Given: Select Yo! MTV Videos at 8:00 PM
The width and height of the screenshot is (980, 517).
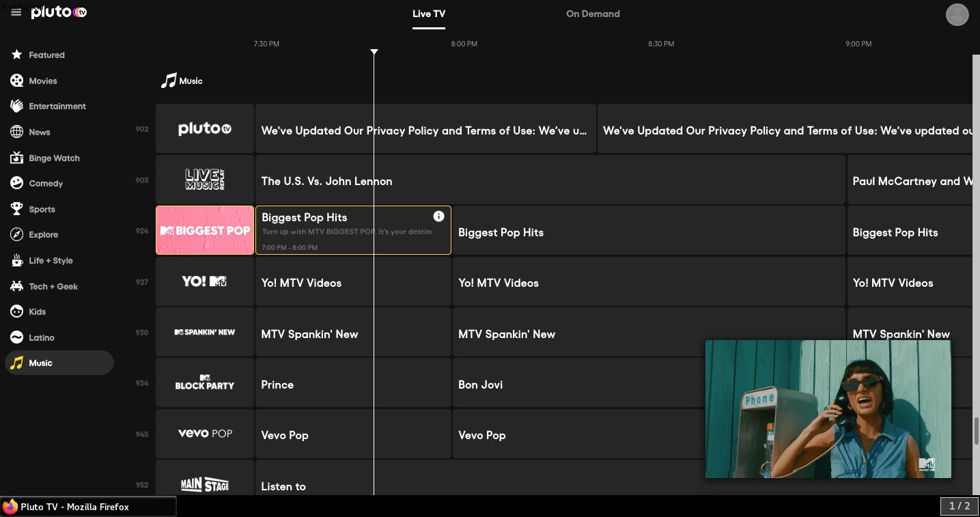Looking at the screenshot, I should pyautogui.click(x=649, y=281).
